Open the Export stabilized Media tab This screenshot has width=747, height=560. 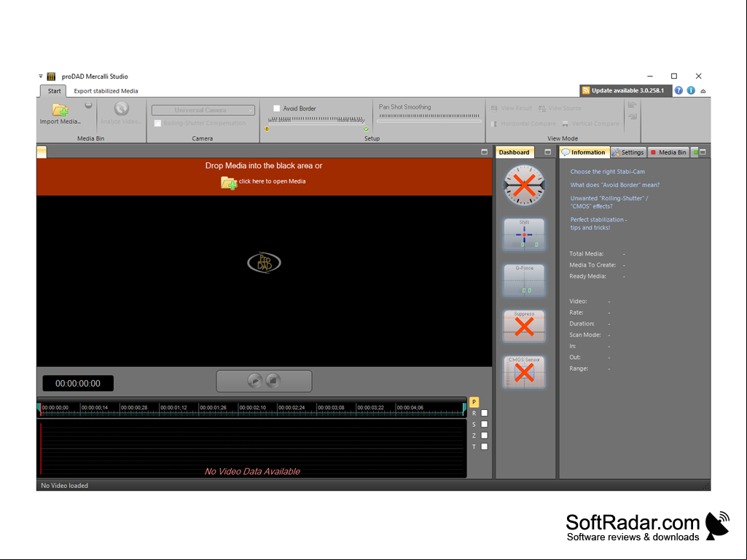point(106,91)
